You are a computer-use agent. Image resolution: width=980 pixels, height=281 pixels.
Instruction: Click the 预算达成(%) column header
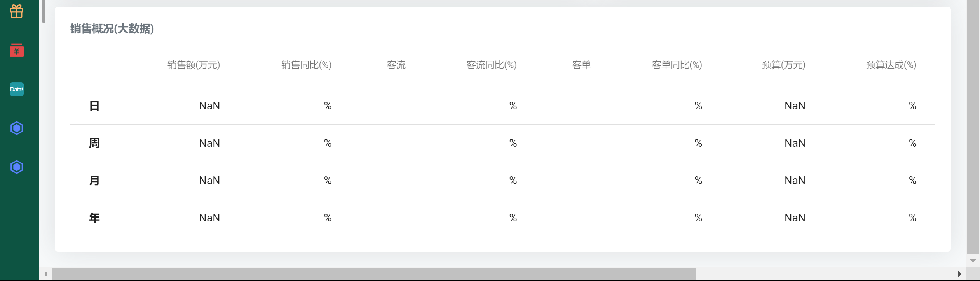[891, 65]
